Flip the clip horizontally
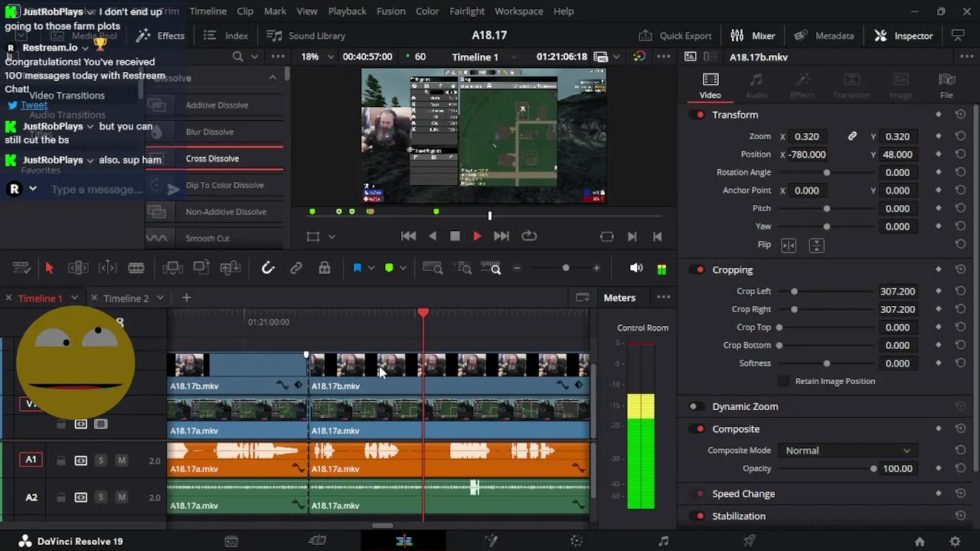Viewport: 980px width, 551px height. [x=789, y=245]
